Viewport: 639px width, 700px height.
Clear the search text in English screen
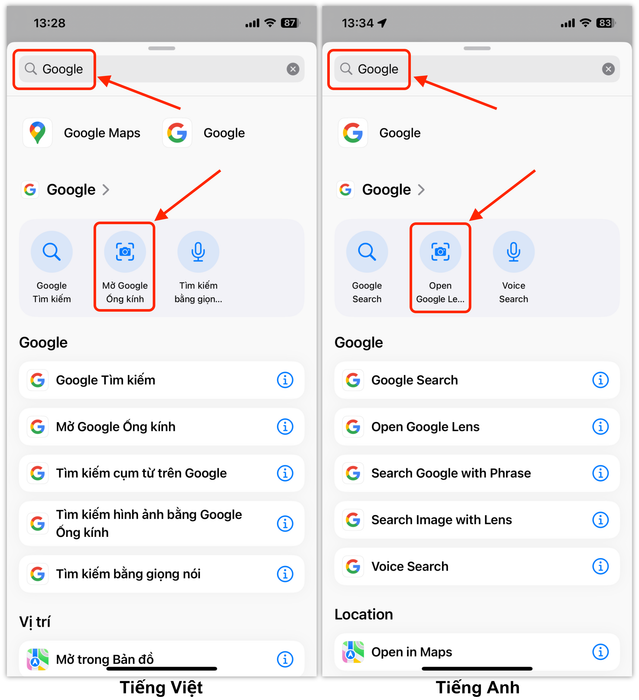[x=608, y=69]
